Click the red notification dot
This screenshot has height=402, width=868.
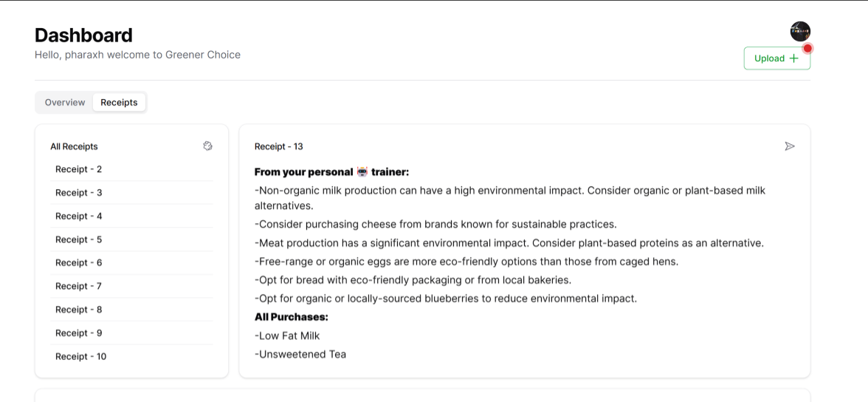807,49
